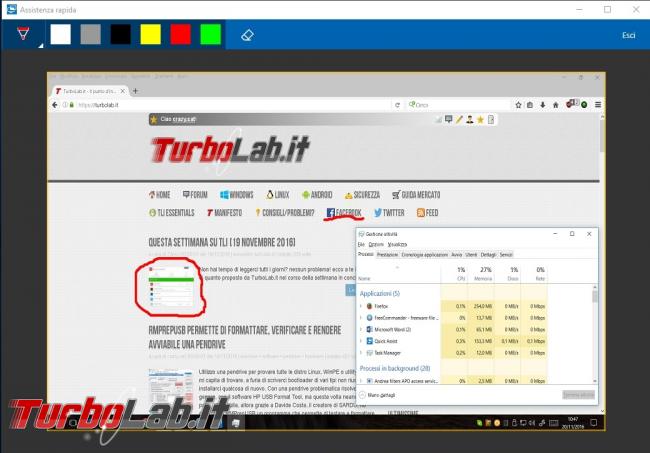Click the HOME navigation link
The height and width of the screenshot is (453, 650).
click(x=160, y=195)
